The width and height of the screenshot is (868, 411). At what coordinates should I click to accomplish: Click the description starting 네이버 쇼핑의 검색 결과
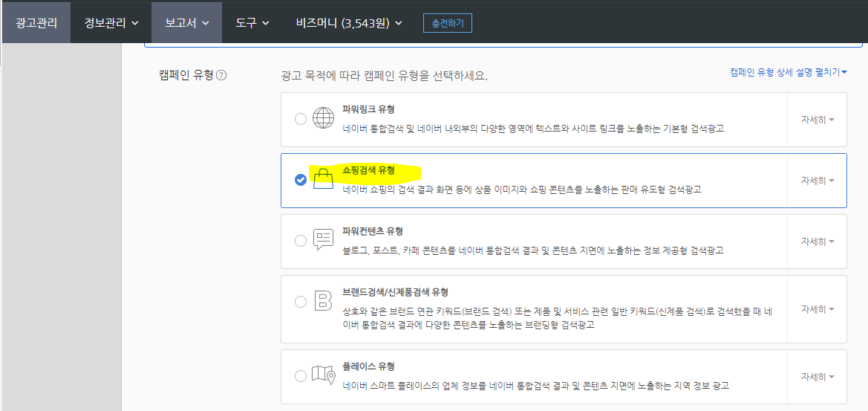click(522, 190)
